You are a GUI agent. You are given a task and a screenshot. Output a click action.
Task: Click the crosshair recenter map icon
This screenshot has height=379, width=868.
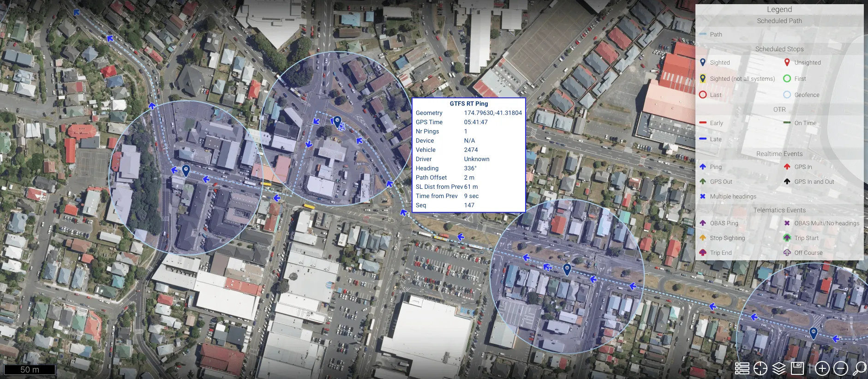[x=760, y=368]
